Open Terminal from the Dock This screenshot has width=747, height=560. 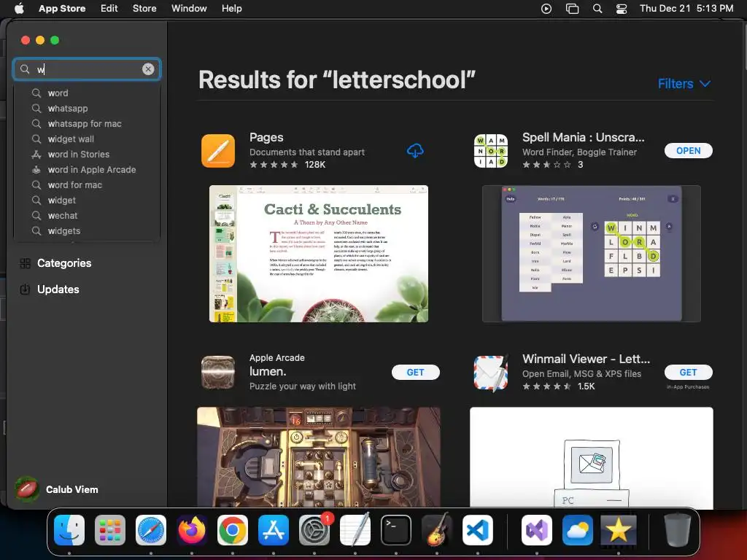pyautogui.click(x=396, y=529)
